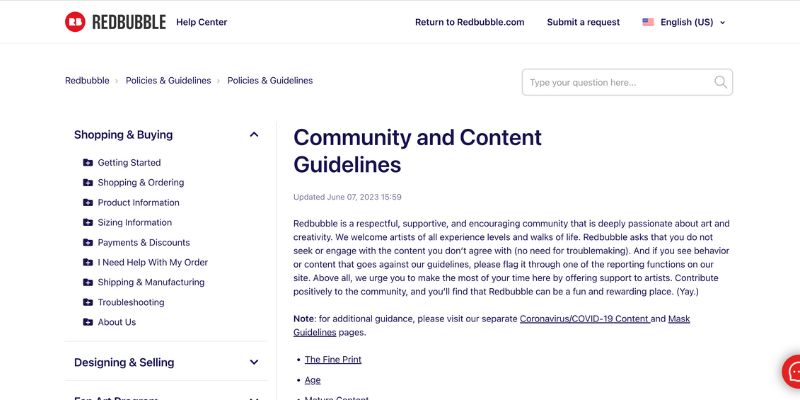Open the Help Center home link
The height and width of the screenshot is (400, 800).
pos(202,22)
